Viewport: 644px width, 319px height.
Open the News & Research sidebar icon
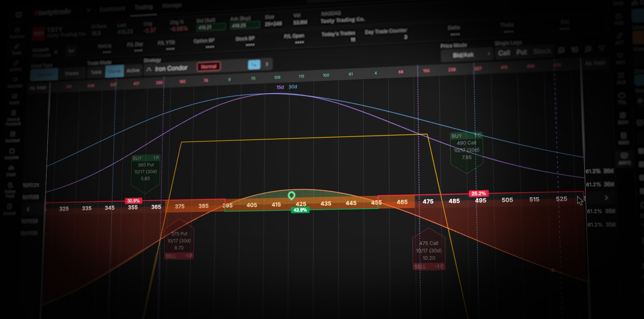pos(14,113)
